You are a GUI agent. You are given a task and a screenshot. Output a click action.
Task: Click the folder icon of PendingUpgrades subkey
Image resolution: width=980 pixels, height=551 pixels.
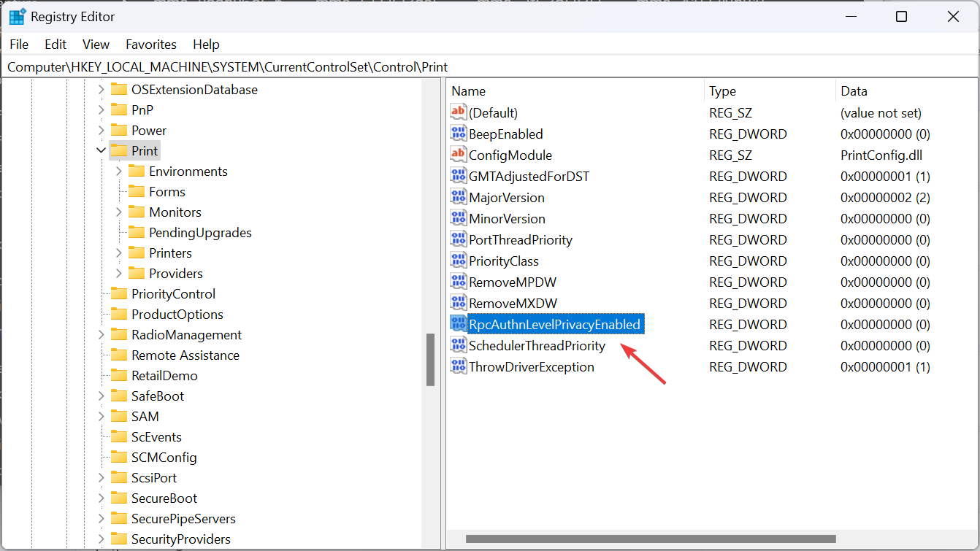[137, 232]
